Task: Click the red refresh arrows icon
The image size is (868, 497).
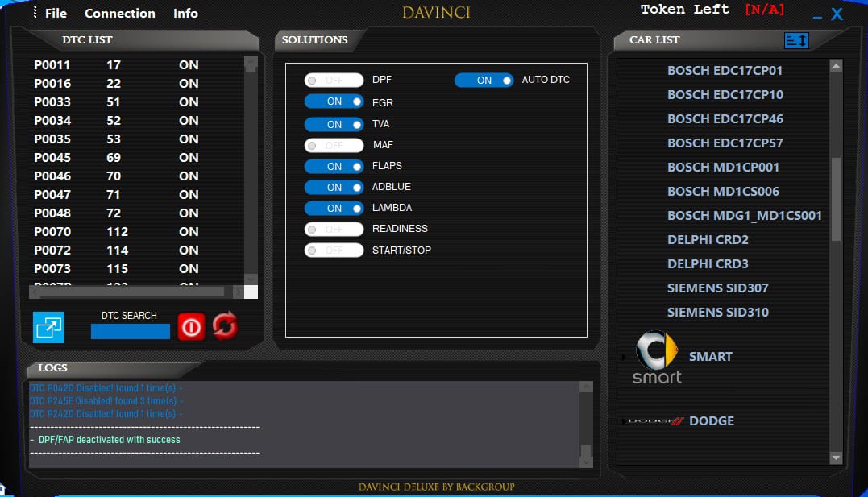Action: tap(225, 325)
